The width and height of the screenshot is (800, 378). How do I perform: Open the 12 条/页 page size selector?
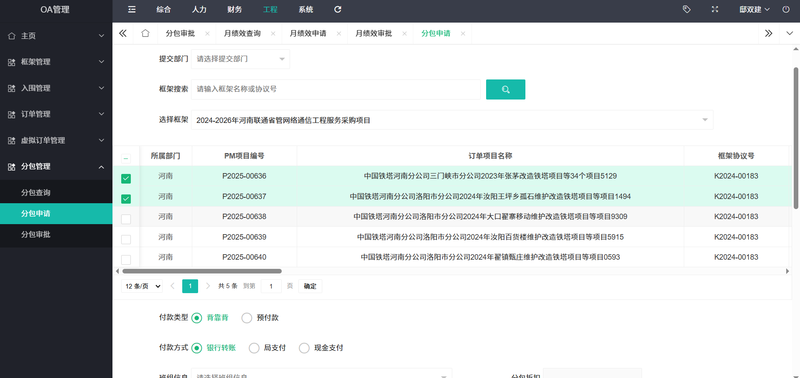142,286
